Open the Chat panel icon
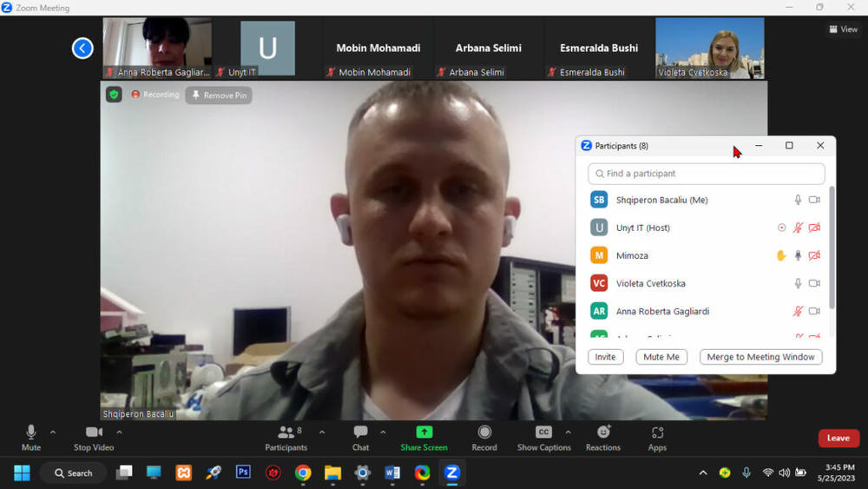The image size is (868, 489). click(360, 433)
